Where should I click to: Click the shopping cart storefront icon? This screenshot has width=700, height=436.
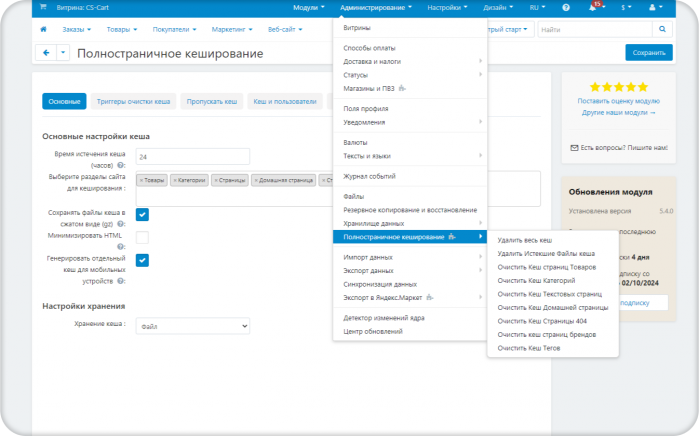tap(43, 7)
